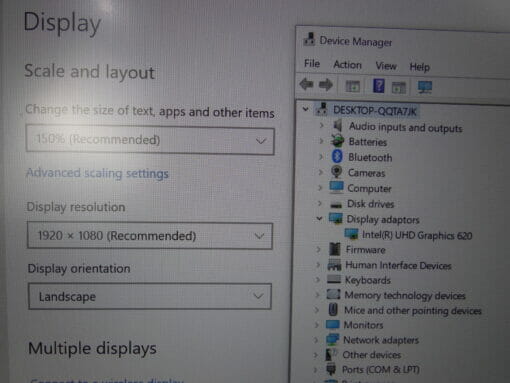The image size is (510, 383).
Task: Click the Device Manager title bar icon
Action: pos(309,39)
